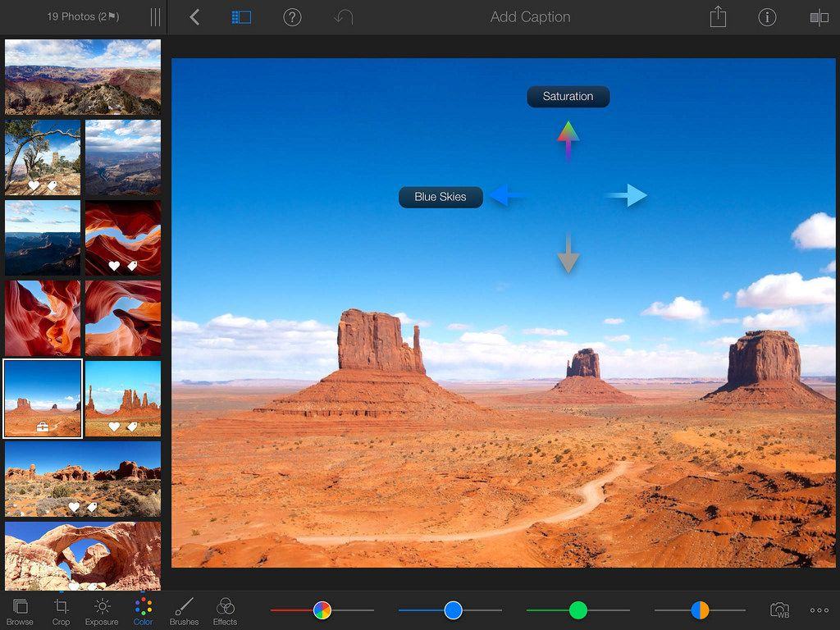
Task: Open the Effects tool
Action: point(225,611)
